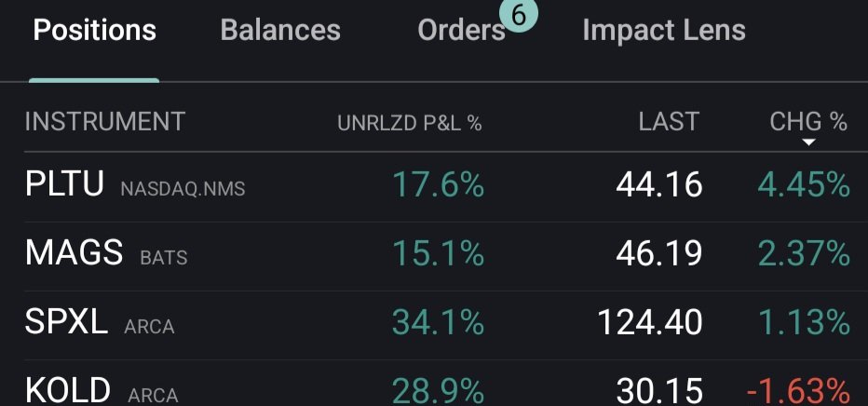Sort by UNRLZD P&L % column header
Viewport: 868px width, 406px height.
coord(409,123)
